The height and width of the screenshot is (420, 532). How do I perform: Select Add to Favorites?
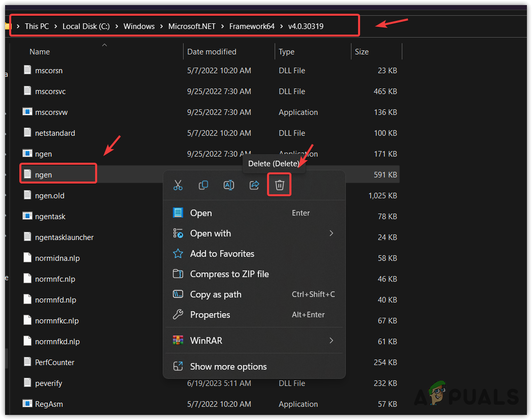click(254, 253)
